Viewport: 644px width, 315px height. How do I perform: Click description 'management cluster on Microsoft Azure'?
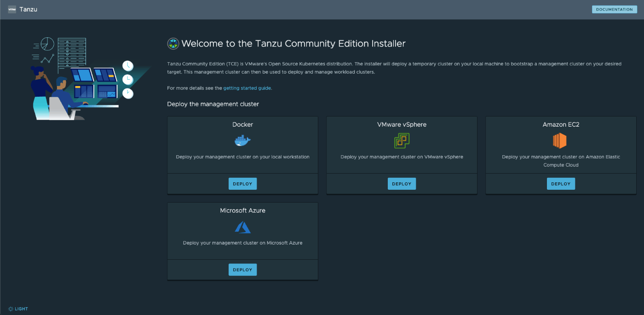[242, 243]
